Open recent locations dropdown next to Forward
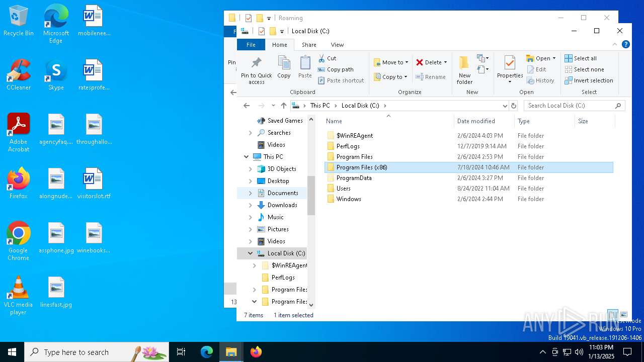 point(273,106)
